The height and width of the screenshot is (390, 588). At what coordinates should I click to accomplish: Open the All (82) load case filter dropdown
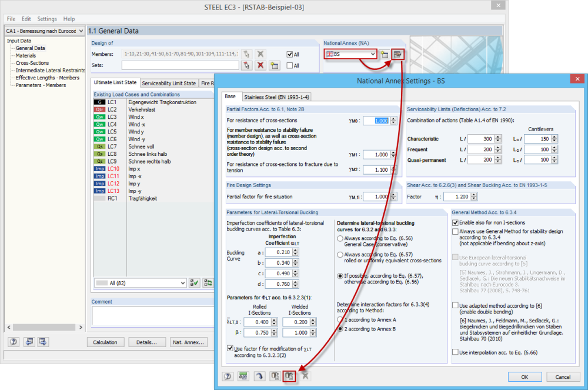183,283
